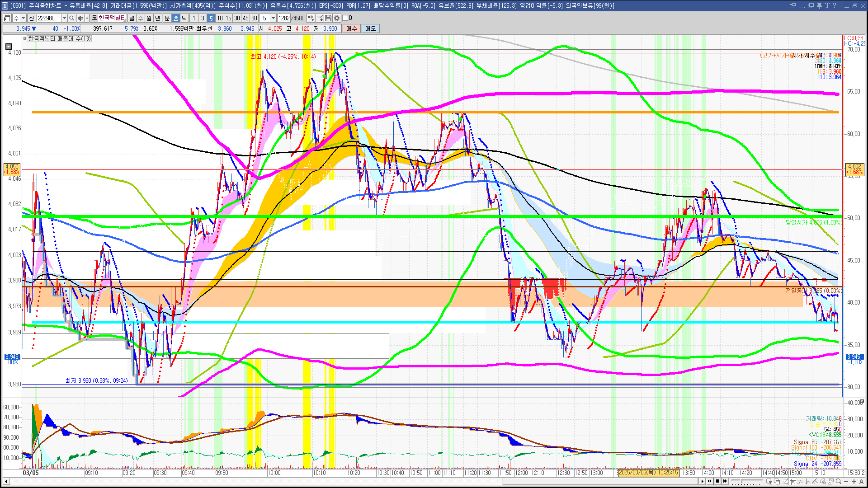Click the bottom-right zoom magnifier icon

click(x=839, y=482)
